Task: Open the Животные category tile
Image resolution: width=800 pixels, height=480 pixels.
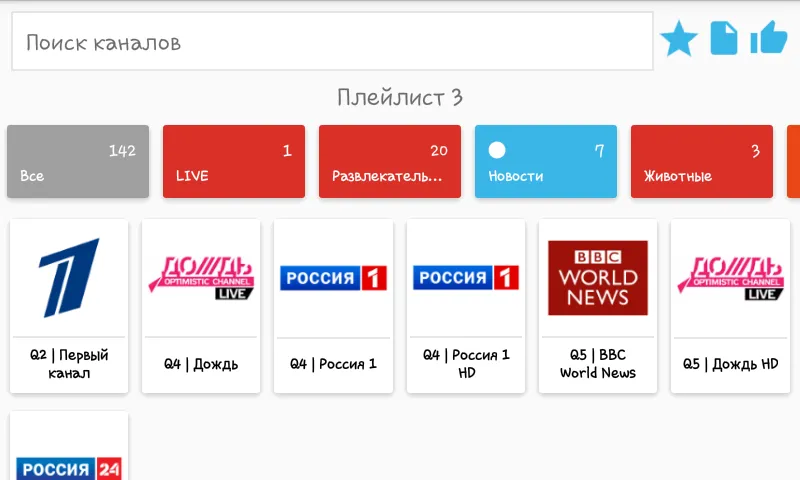Action: (x=702, y=161)
